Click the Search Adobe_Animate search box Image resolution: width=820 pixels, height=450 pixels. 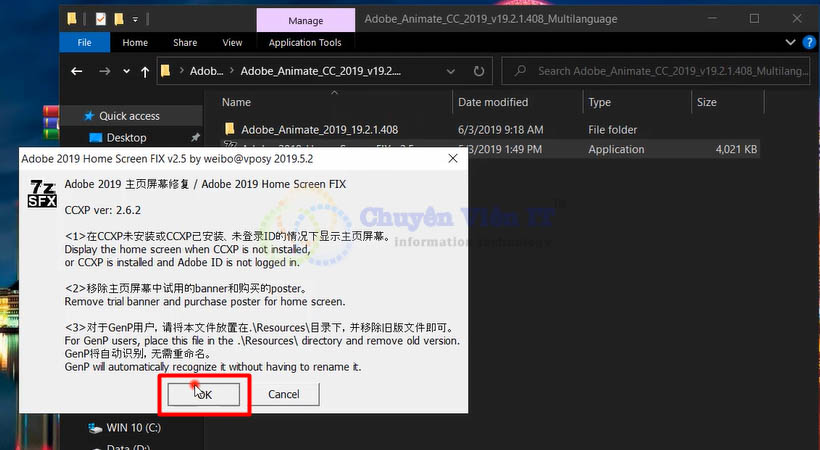pos(660,71)
